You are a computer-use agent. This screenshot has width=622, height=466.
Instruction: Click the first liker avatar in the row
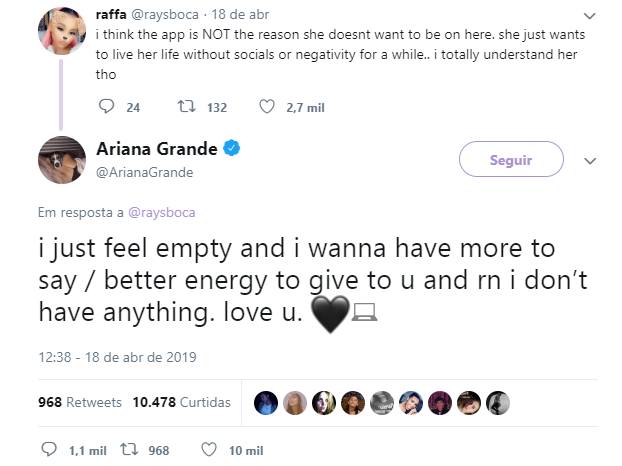tap(266, 403)
